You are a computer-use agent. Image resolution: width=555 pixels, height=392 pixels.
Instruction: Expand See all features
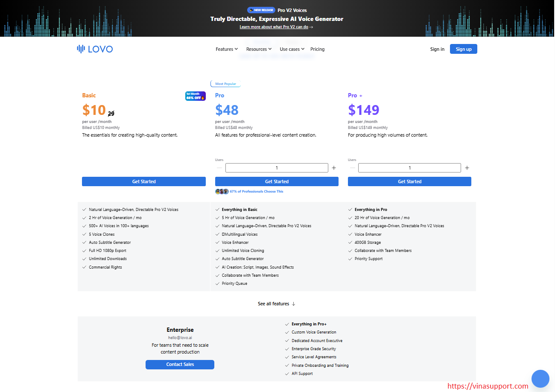click(277, 304)
